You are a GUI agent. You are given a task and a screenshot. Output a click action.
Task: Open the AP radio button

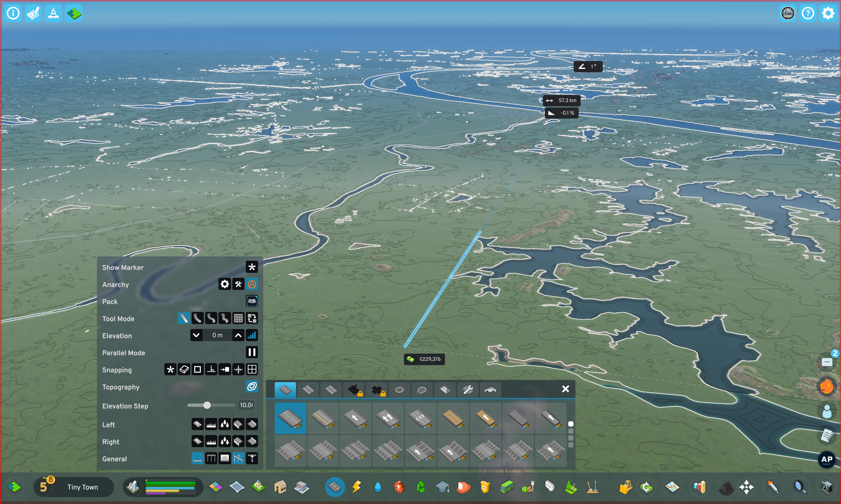[827, 460]
